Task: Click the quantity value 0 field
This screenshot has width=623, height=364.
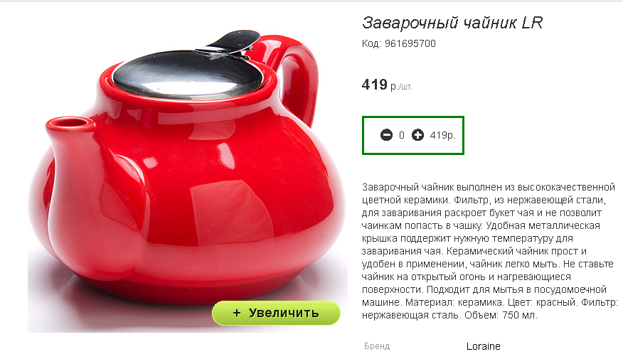Action: click(x=402, y=135)
